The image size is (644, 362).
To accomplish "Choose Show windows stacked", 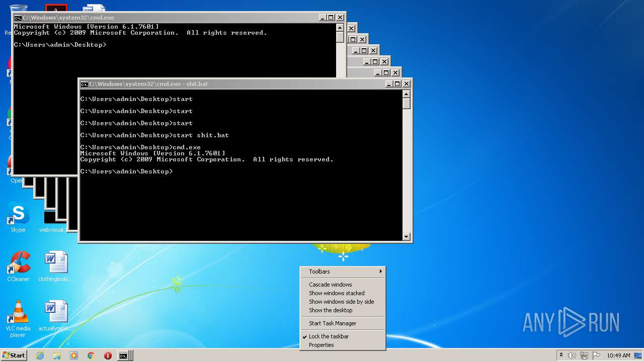I will pos(343,293).
